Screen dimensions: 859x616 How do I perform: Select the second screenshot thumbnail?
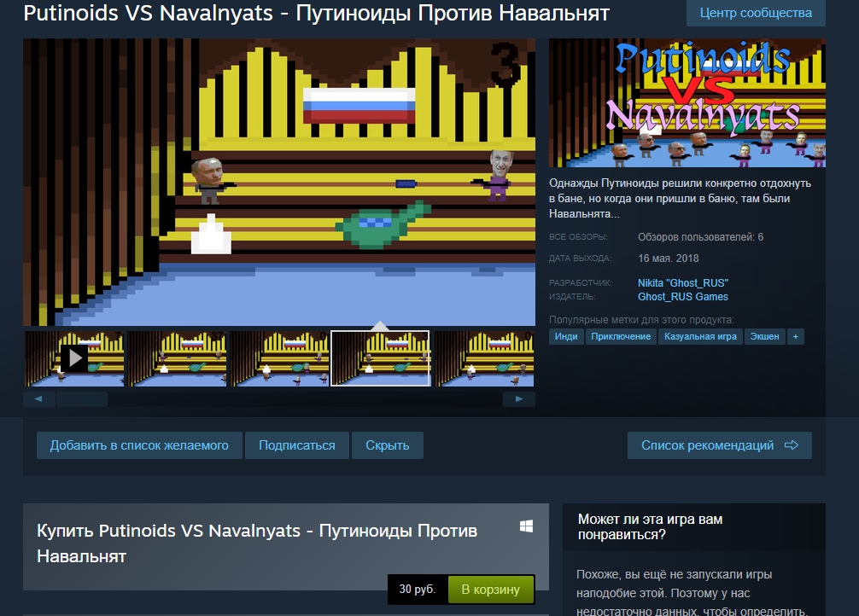point(177,358)
